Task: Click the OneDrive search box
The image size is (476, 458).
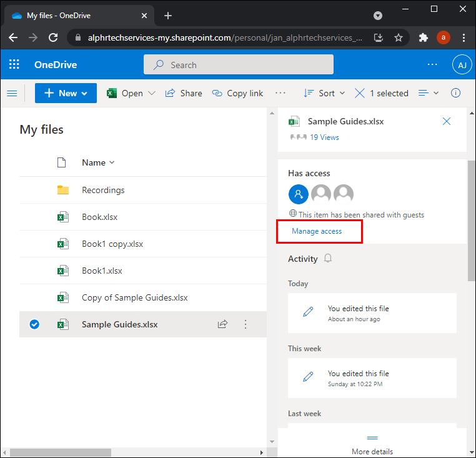Action: click(x=238, y=64)
